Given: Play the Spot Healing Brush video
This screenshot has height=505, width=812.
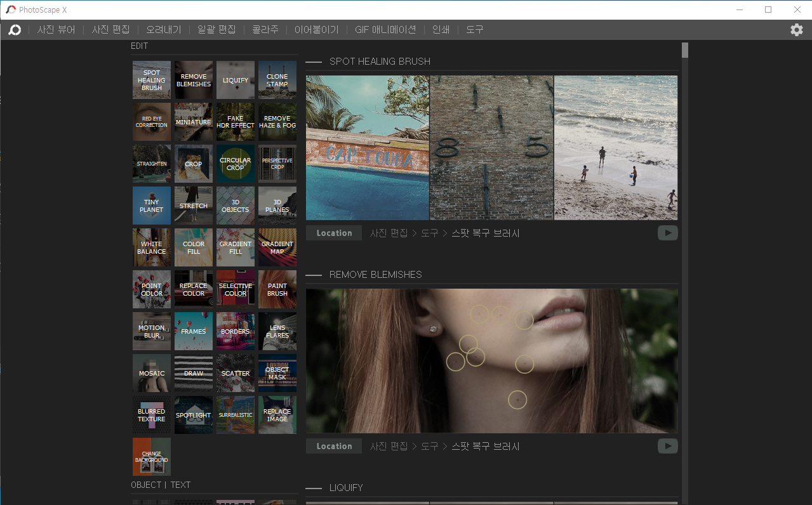Looking at the screenshot, I should (667, 233).
